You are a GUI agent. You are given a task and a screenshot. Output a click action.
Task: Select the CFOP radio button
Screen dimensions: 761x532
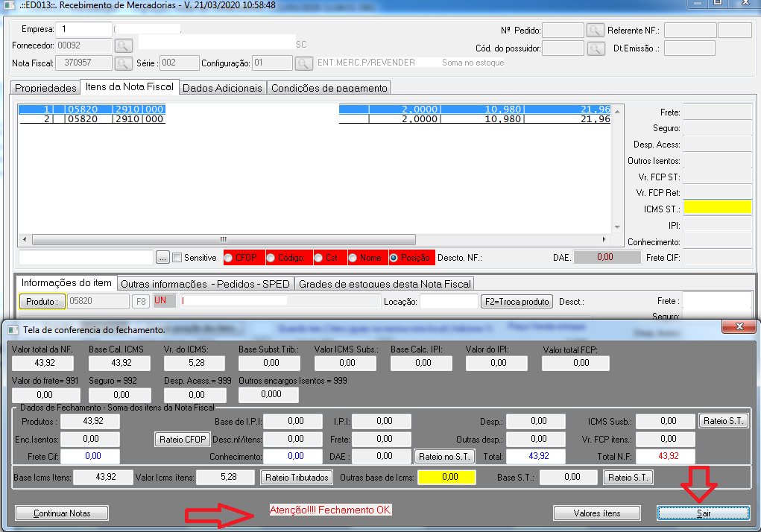(230, 258)
